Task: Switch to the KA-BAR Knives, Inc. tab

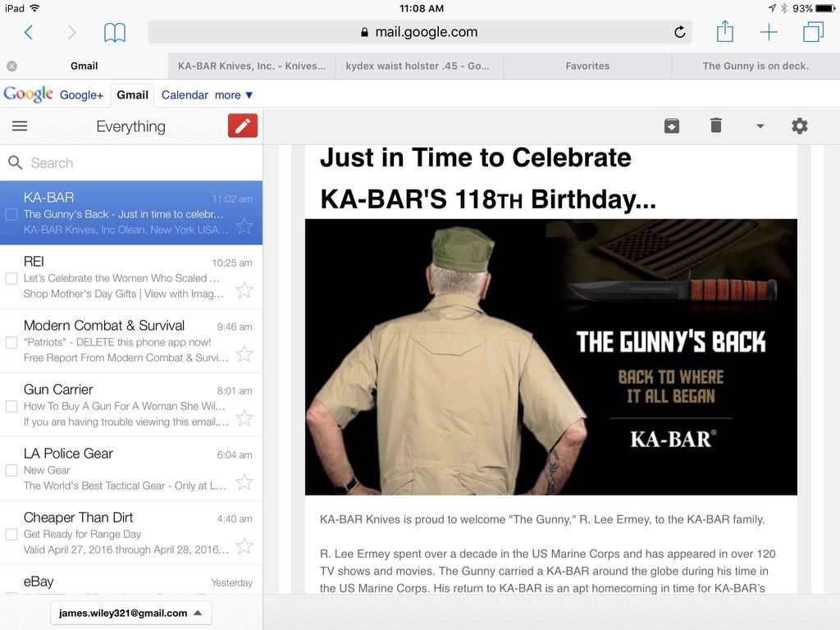Action: coord(252,66)
